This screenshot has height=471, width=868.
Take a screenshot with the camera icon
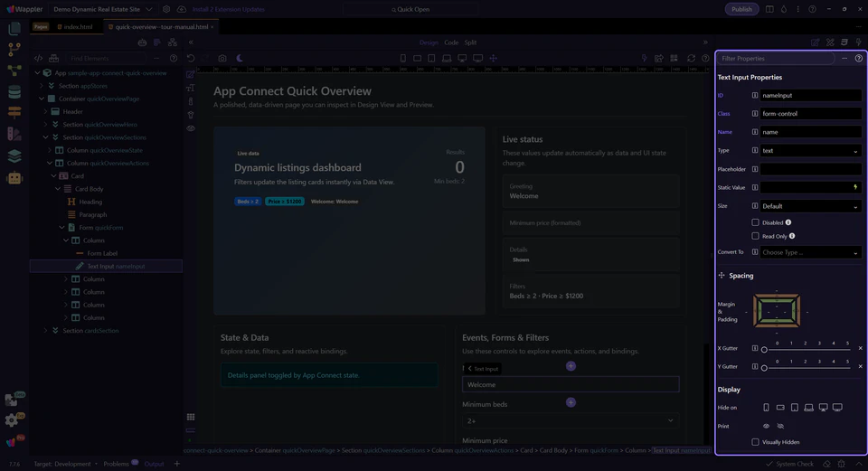coord(222,58)
